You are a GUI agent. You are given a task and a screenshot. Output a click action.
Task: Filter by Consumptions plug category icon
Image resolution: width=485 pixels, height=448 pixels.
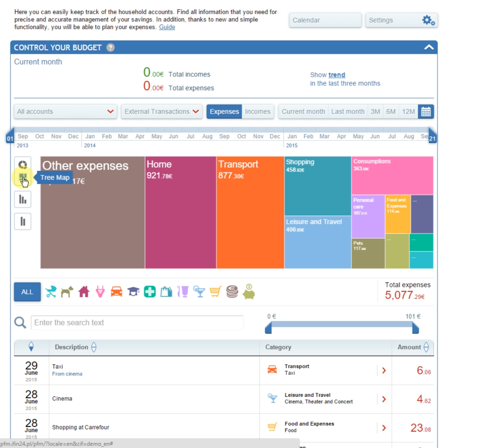click(x=100, y=292)
